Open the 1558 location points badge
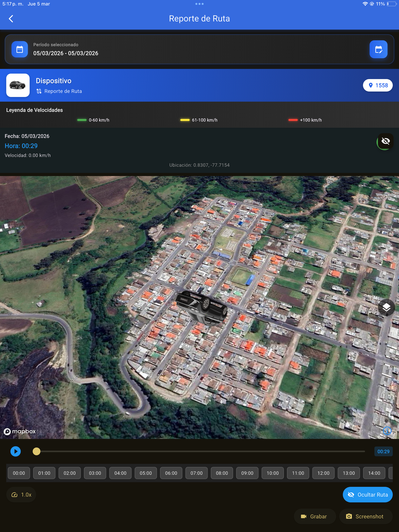This screenshot has width=399, height=532. pyautogui.click(x=378, y=85)
